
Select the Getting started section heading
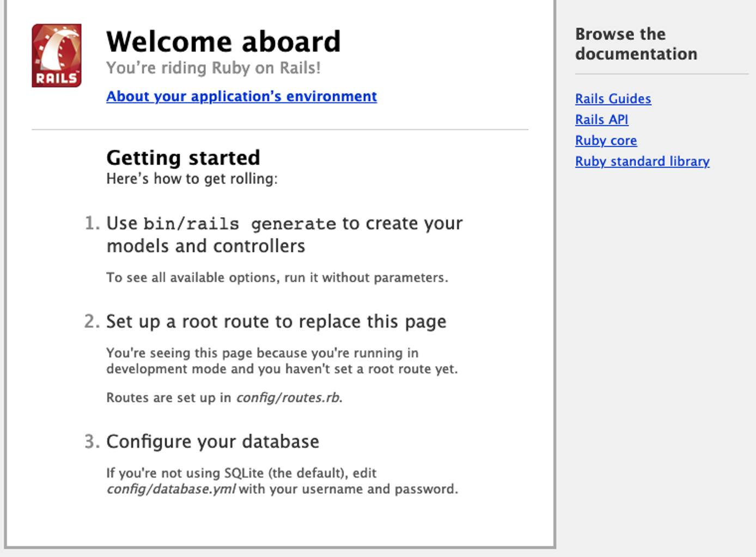coord(183,157)
